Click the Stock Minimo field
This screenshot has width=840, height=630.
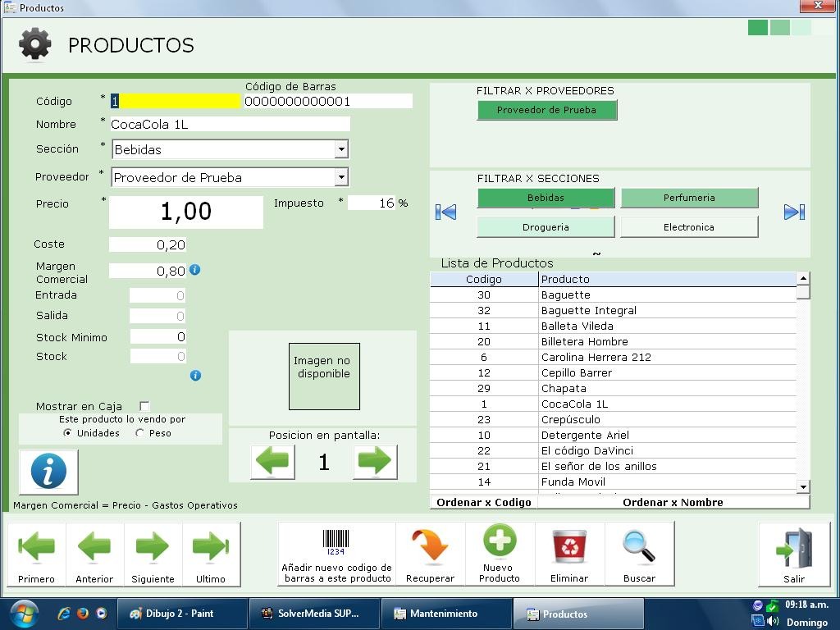(x=158, y=336)
